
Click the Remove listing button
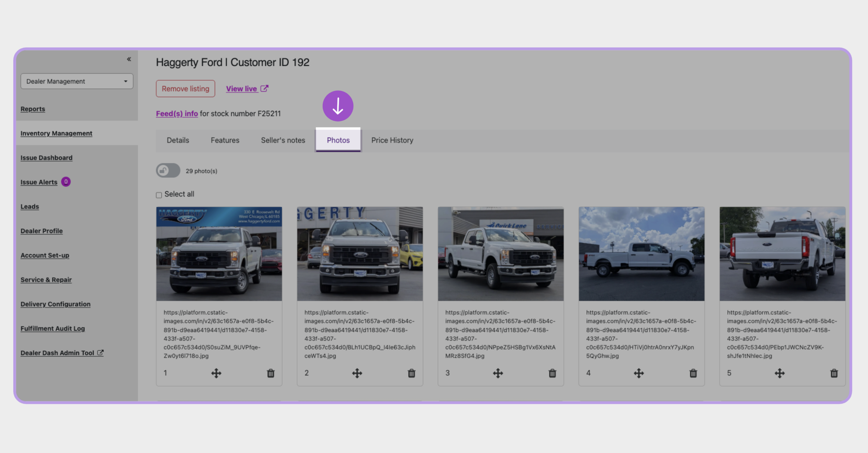185,89
